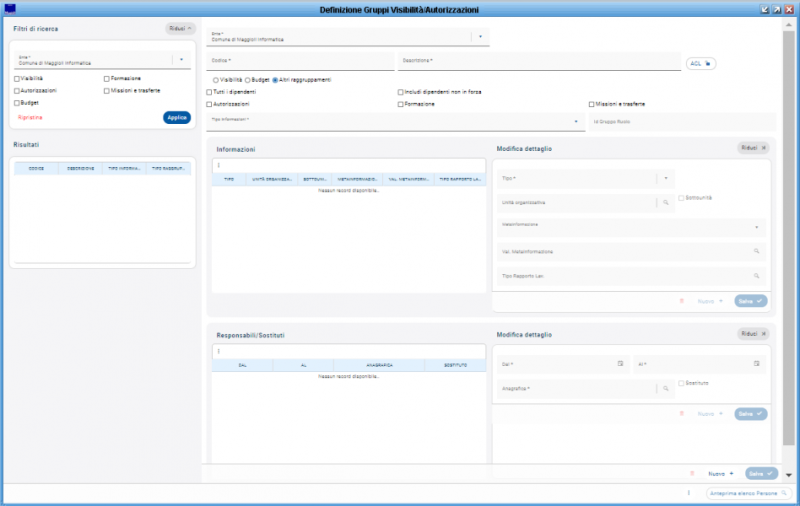Click the search icon in Unità organizzativa field
This screenshot has width=800, height=506.
(x=667, y=202)
